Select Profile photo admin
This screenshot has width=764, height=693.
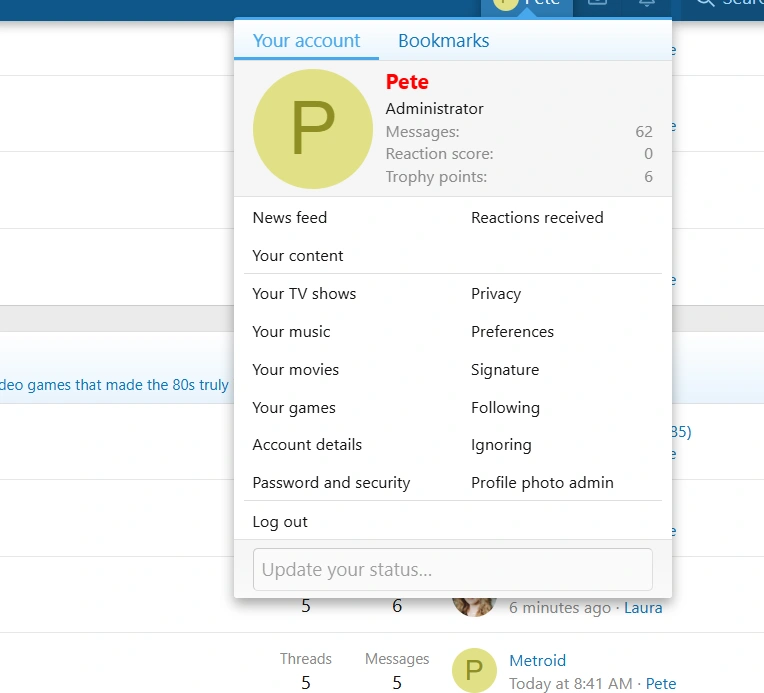pyautogui.click(x=542, y=483)
